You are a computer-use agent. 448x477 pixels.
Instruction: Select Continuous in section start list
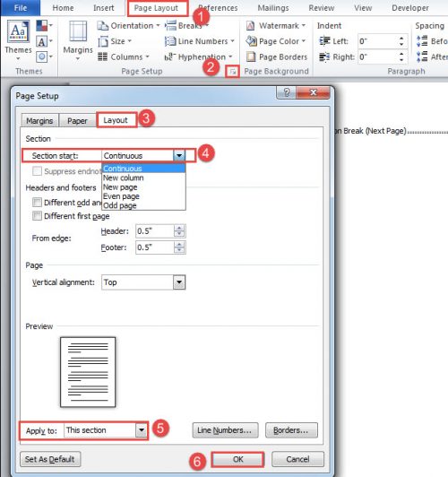(143, 169)
